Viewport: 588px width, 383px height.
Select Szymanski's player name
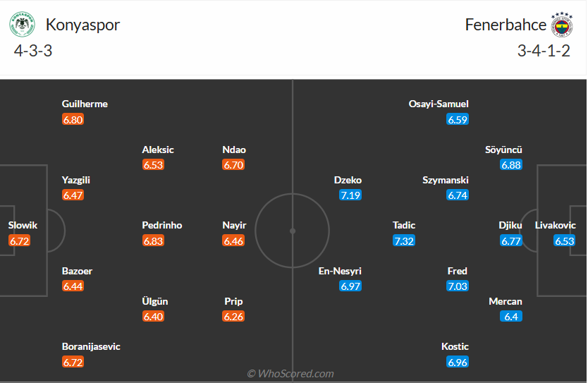[x=446, y=180]
